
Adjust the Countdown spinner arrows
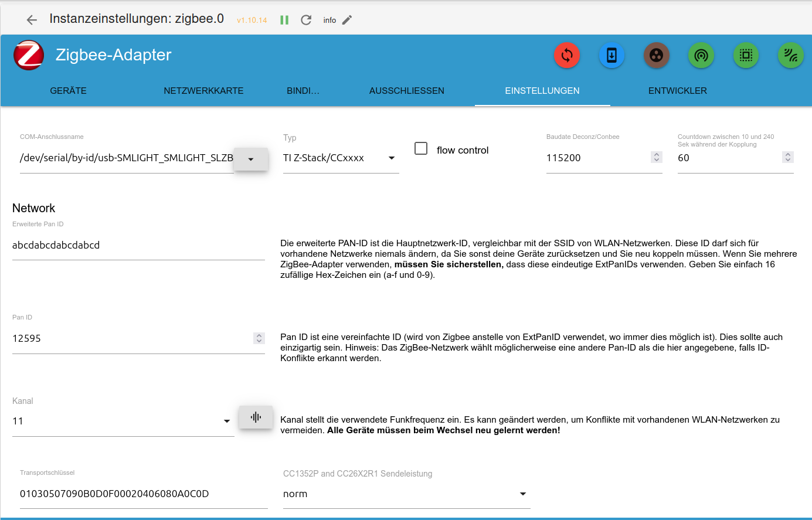pos(788,158)
